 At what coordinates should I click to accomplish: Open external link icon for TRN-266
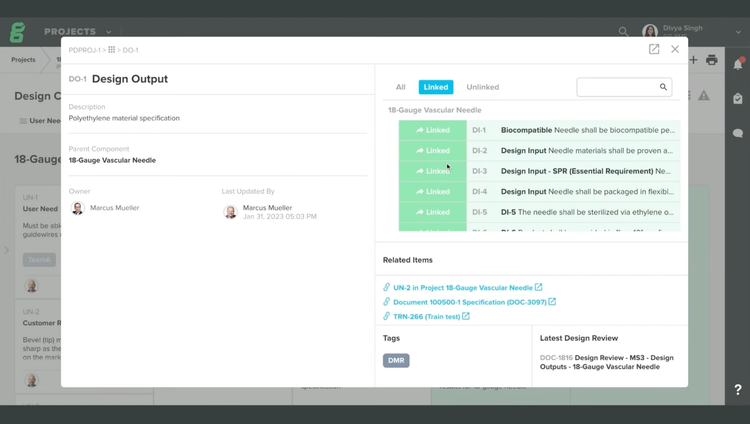pyautogui.click(x=466, y=316)
